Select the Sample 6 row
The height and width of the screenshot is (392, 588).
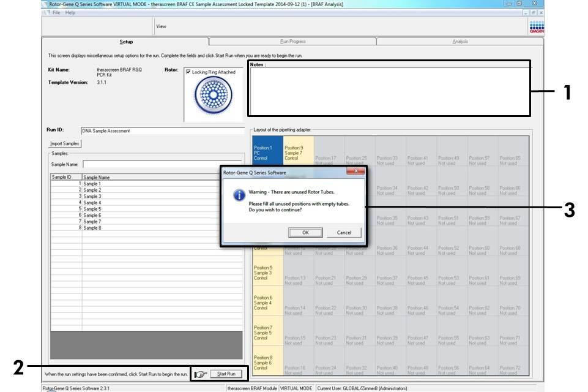[146, 215]
